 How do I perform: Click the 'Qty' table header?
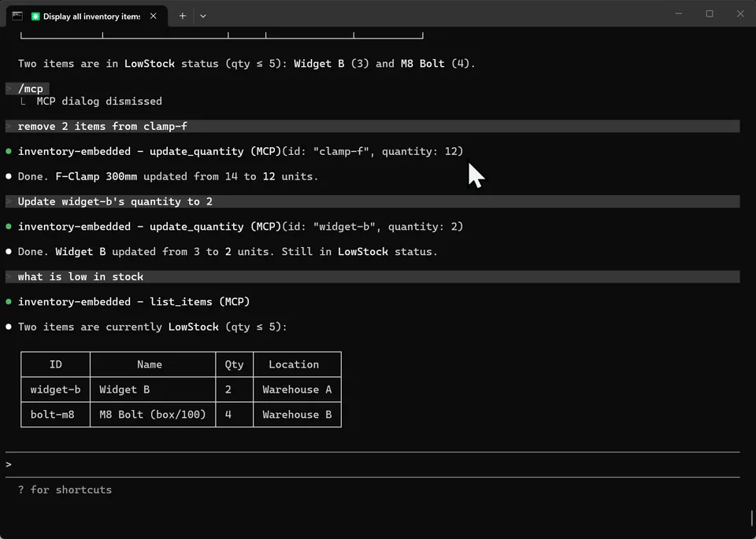[235, 364]
